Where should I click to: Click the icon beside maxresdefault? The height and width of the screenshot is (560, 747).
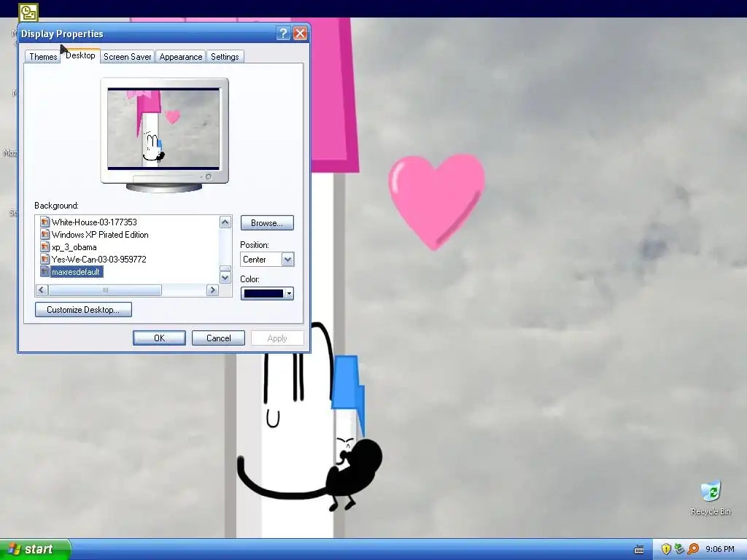44,271
